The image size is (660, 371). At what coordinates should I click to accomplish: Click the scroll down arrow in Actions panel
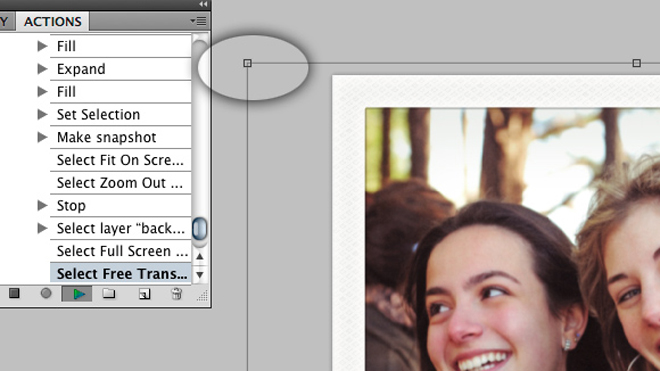[x=200, y=275]
